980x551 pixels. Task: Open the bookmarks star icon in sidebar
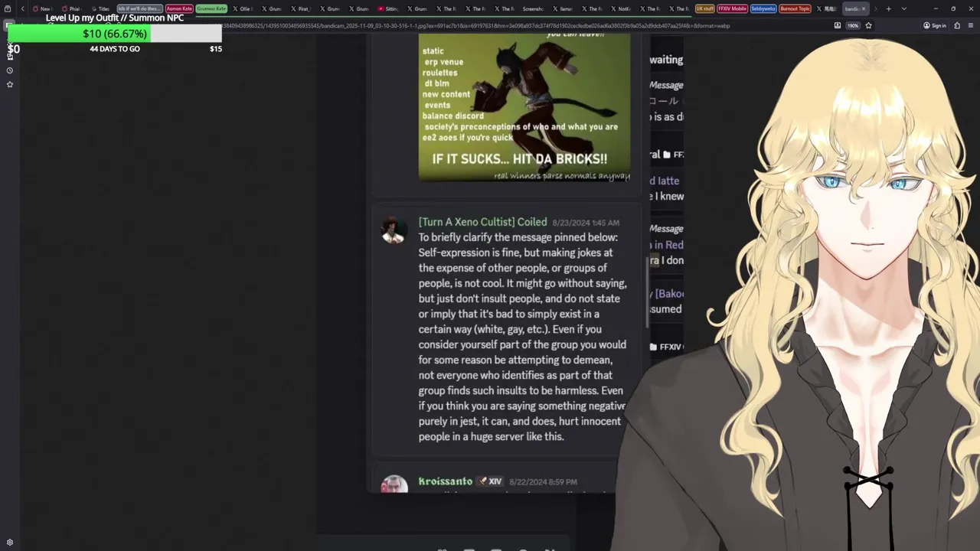tap(10, 84)
